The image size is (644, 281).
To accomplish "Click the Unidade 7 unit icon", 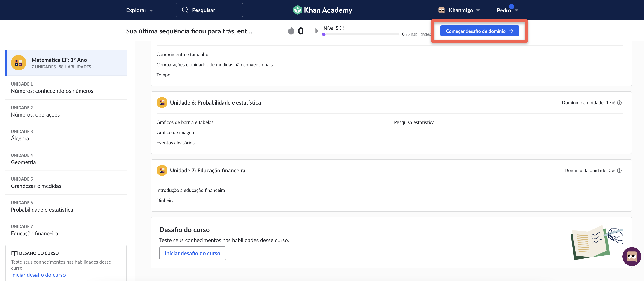I will [x=162, y=170].
